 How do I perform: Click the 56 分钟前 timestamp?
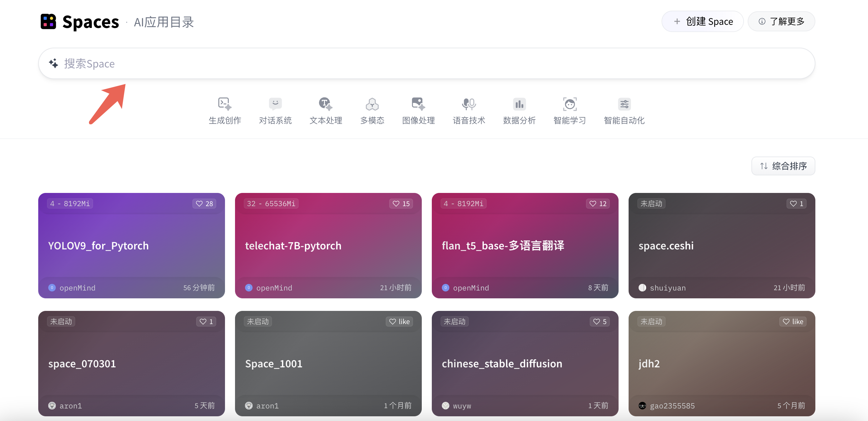(x=199, y=288)
